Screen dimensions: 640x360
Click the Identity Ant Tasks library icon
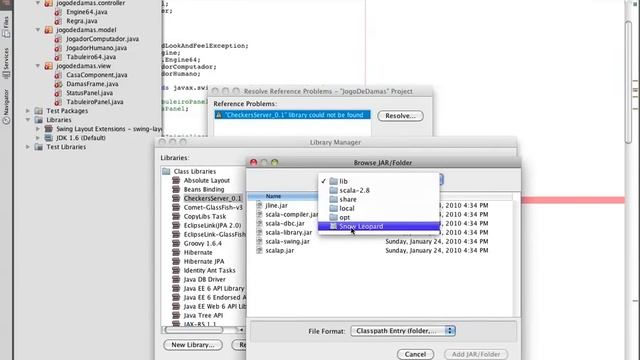176,270
